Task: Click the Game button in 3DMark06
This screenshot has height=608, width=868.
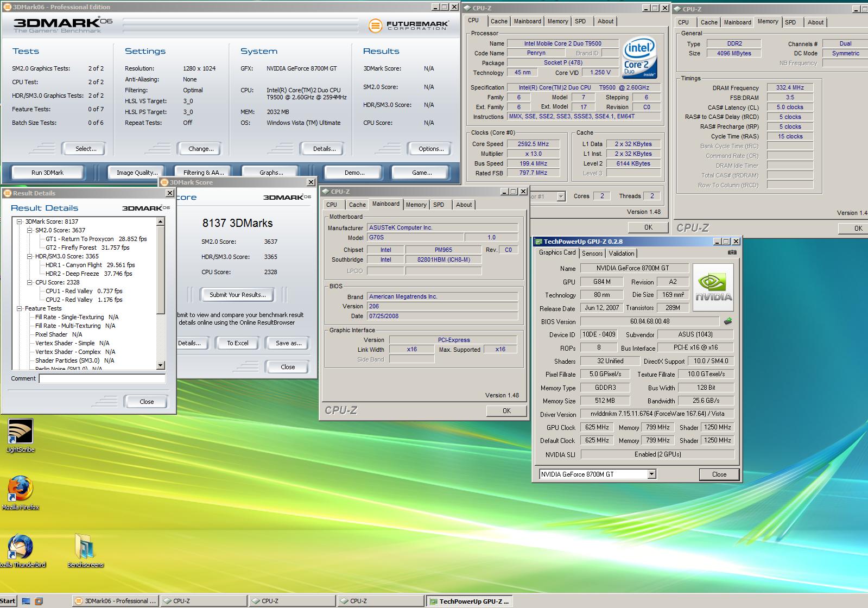Action: click(x=422, y=173)
